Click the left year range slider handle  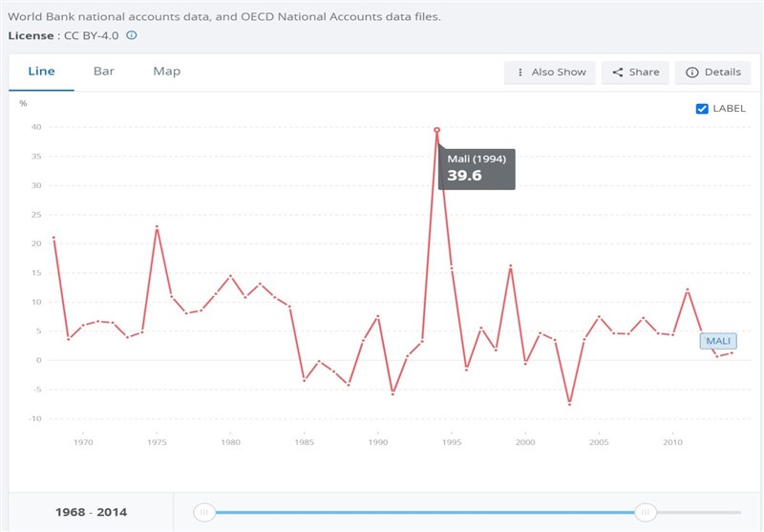[204, 513]
